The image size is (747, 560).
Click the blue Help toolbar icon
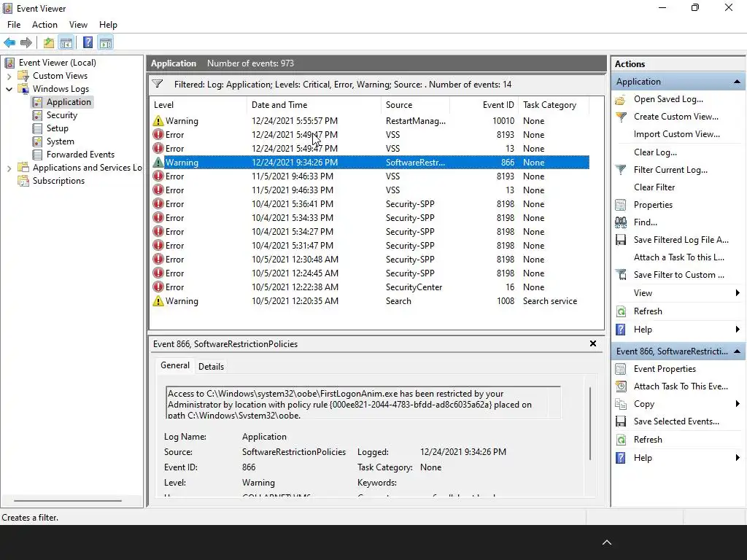tap(88, 43)
